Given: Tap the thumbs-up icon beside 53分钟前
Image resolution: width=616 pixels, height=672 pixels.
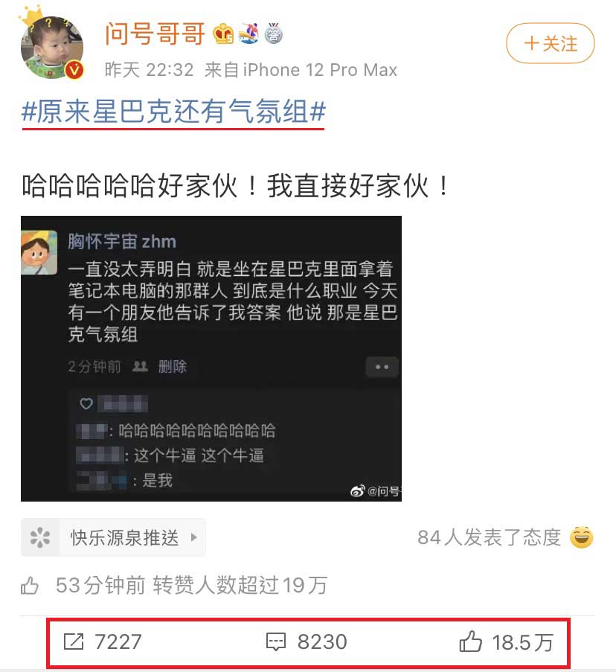Looking at the screenshot, I should (30, 586).
